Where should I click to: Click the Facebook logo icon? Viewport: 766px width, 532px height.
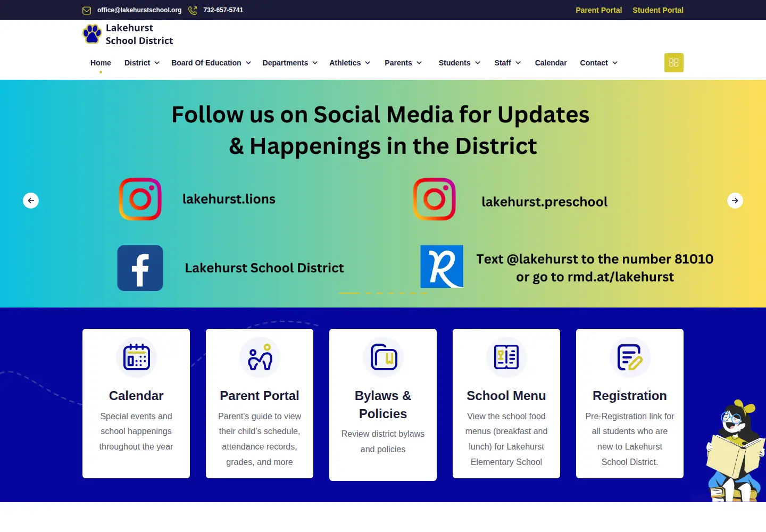pyautogui.click(x=140, y=268)
